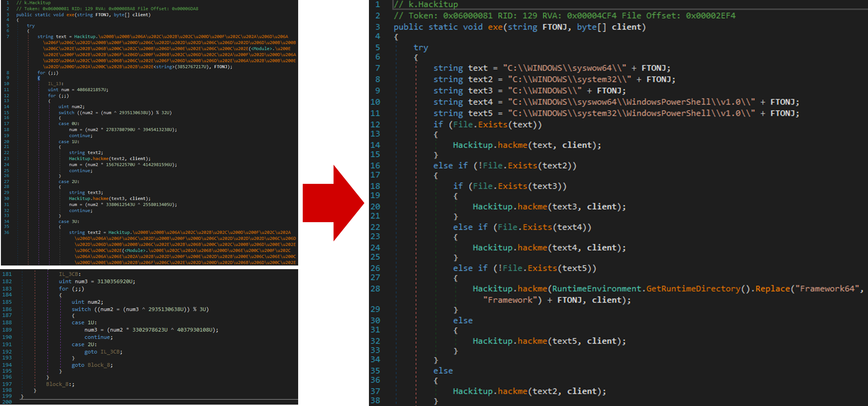Click 'if (File.Exists(text3))' statement

tap(510, 186)
